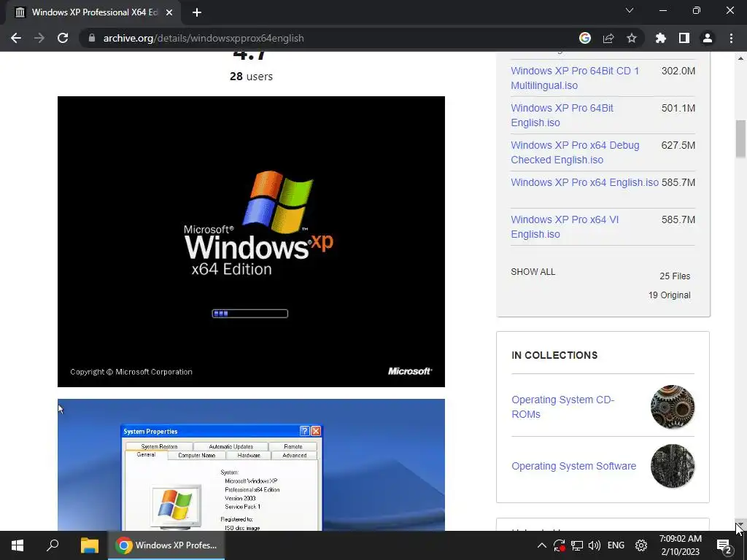Open network settings tray icon

coord(577,545)
